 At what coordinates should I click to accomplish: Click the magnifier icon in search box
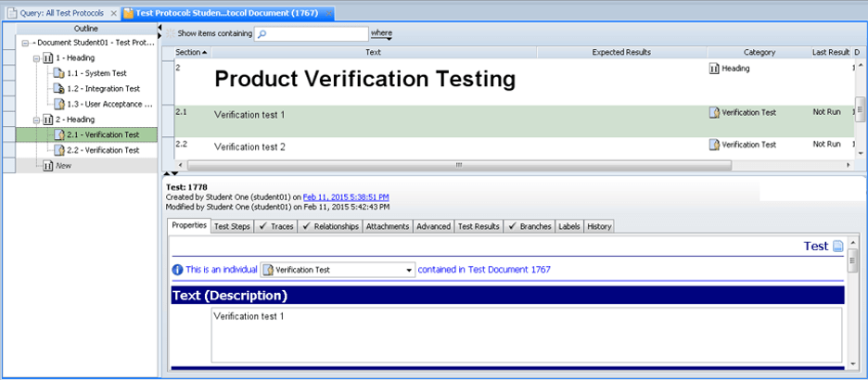(262, 33)
